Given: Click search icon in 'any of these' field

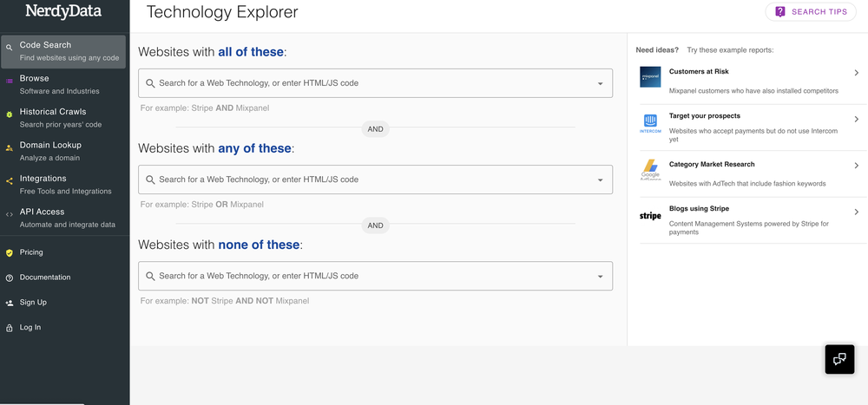Looking at the screenshot, I should [150, 180].
